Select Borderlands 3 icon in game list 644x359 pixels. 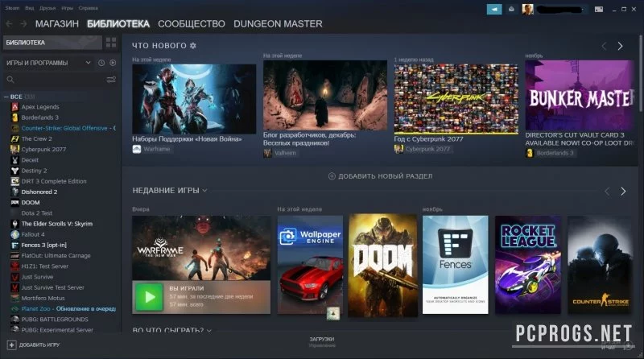14,118
